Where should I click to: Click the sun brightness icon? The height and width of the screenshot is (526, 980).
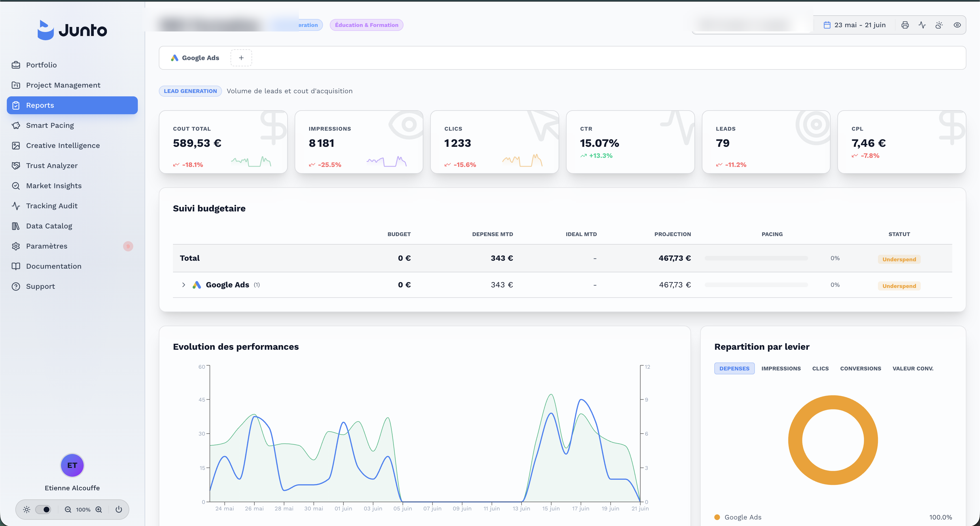pos(27,510)
